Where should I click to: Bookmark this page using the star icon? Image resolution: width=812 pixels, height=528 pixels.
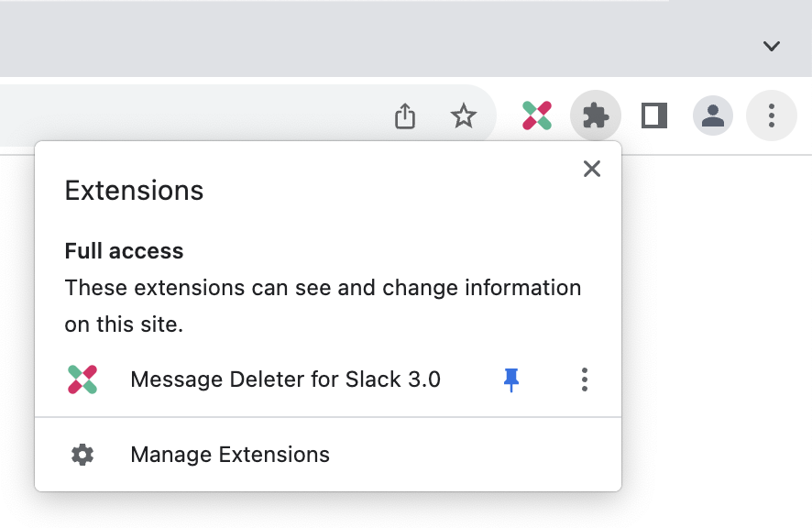pos(464,115)
